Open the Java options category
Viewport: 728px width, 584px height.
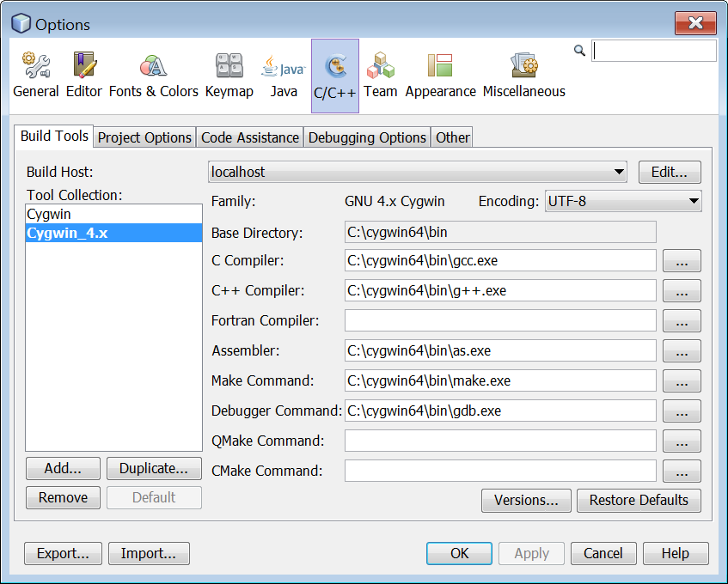pos(284,76)
